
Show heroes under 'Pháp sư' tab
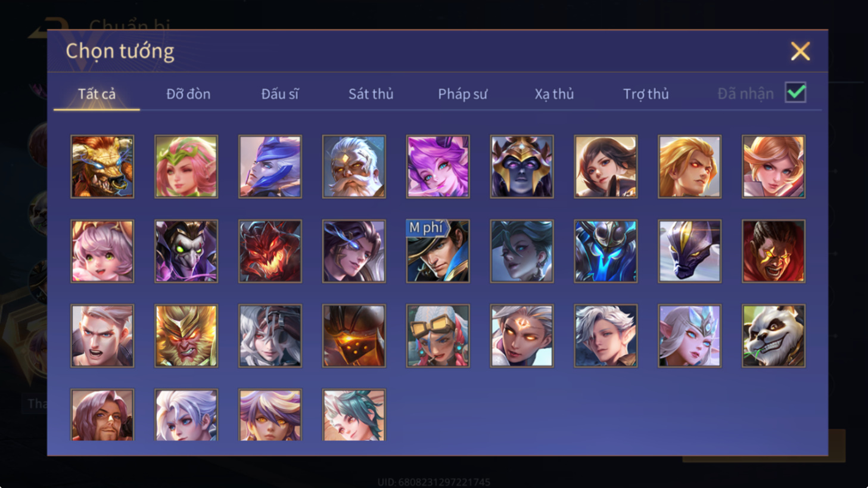click(x=463, y=94)
